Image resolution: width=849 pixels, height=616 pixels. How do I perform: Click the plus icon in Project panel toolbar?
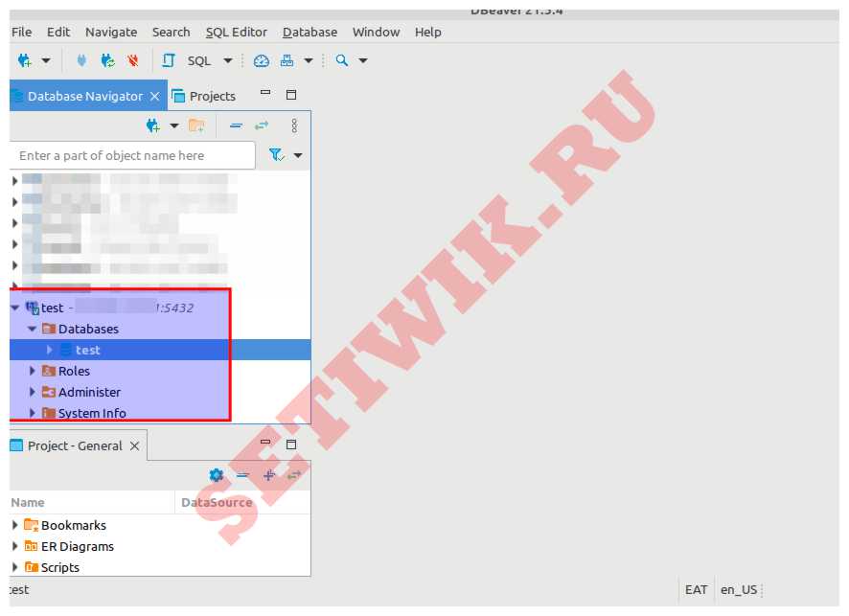(x=269, y=475)
